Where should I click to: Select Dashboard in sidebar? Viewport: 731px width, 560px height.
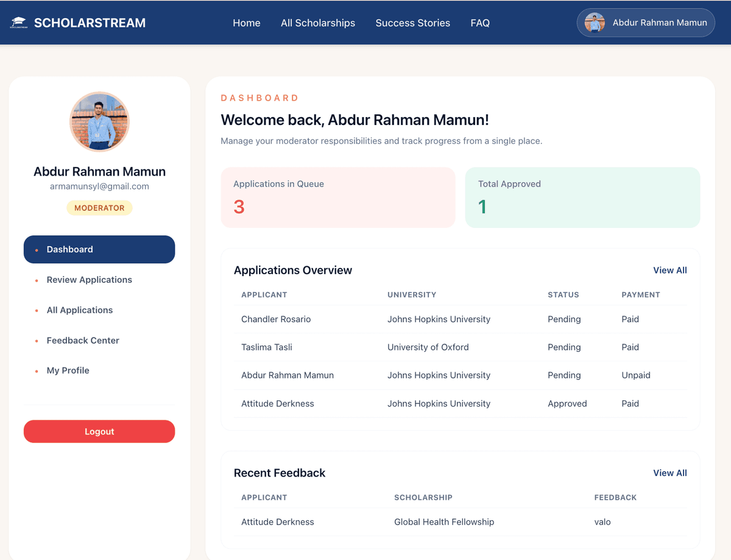click(x=99, y=249)
